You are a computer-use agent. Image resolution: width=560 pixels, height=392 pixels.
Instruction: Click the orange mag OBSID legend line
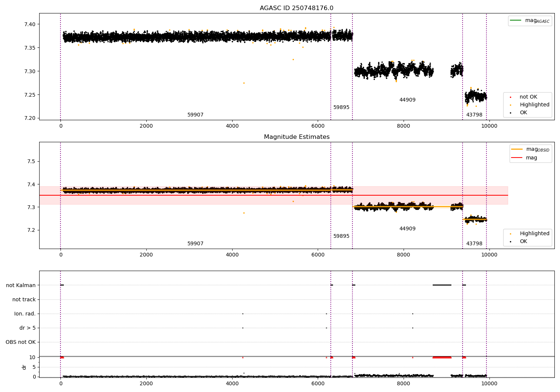coord(517,149)
